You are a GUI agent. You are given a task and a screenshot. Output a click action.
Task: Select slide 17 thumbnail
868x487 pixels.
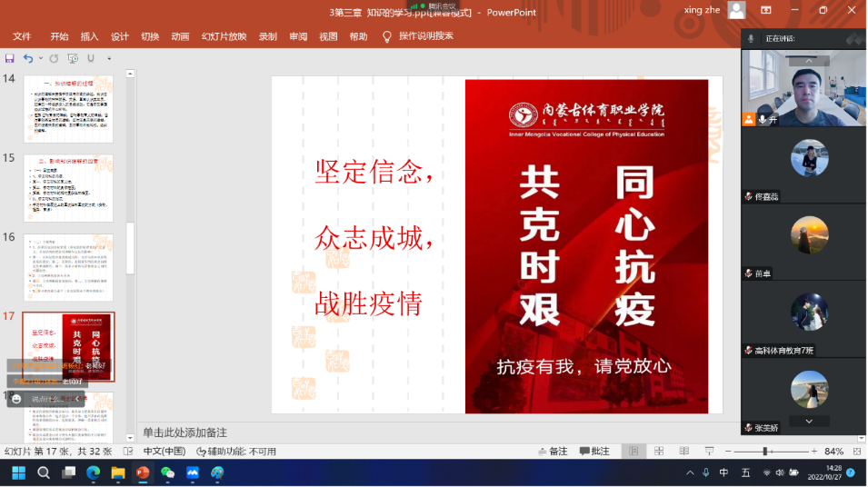pyautogui.click(x=68, y=346)
